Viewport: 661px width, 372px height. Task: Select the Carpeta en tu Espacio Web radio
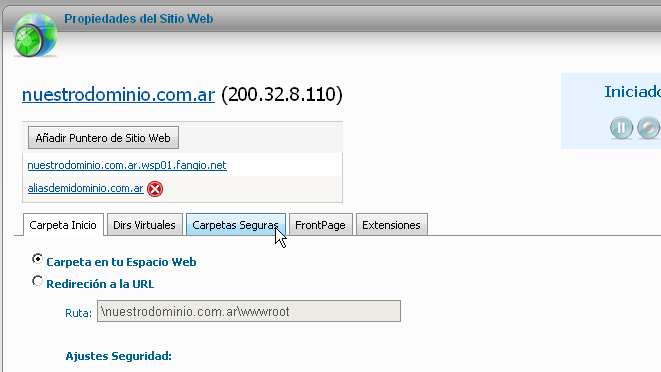coord(38,259)
